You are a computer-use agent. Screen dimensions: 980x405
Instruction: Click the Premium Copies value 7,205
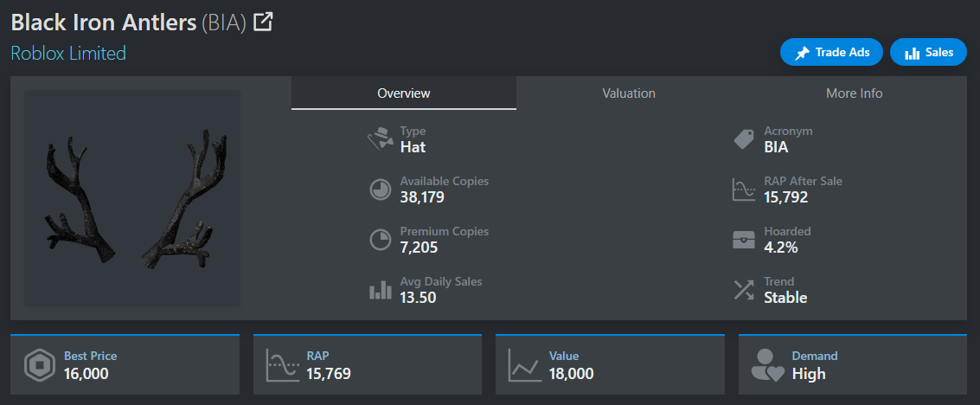(x=419, y=247)
